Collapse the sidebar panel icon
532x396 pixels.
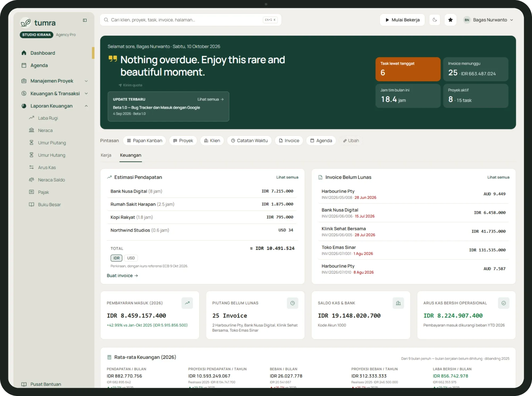pyautogui.click(x=85, y=20)
